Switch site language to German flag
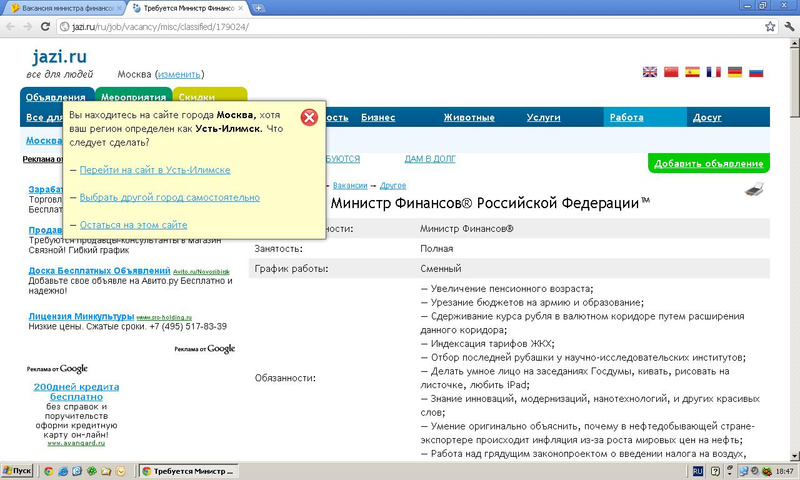Image resolution: width=800 pixels, height=480 pixels. pos(735,72)
